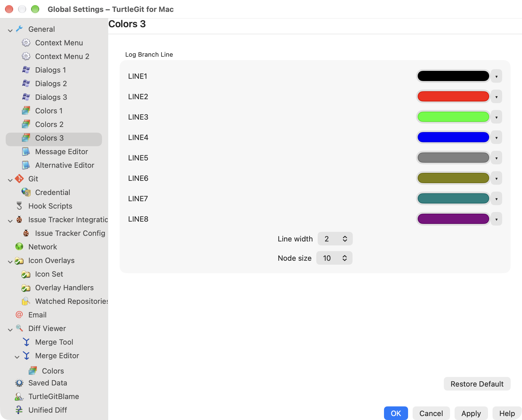The height and width of the screenshot is (420, 522).
Task: Click the red LINE2 color swatch
Action: point(453,96)
